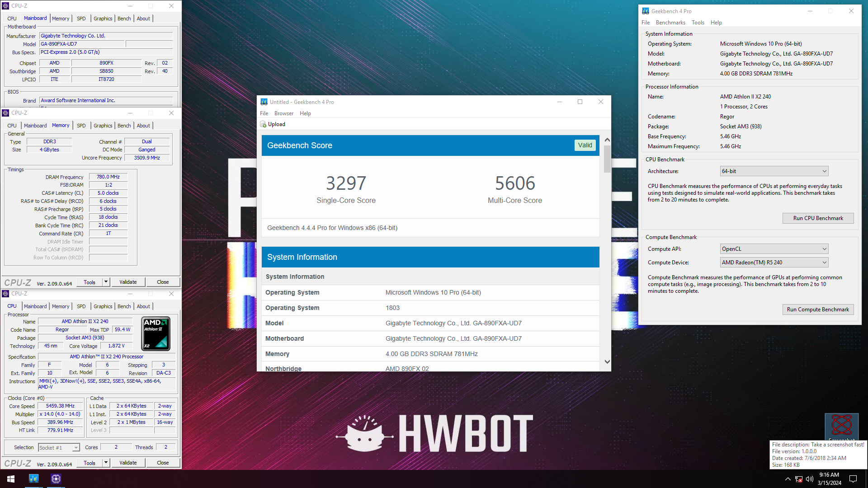This screenshot has height=488, width=868.
Task: Click the scroll down arrow in Geekbench results
Action: [x=607, y=362]
